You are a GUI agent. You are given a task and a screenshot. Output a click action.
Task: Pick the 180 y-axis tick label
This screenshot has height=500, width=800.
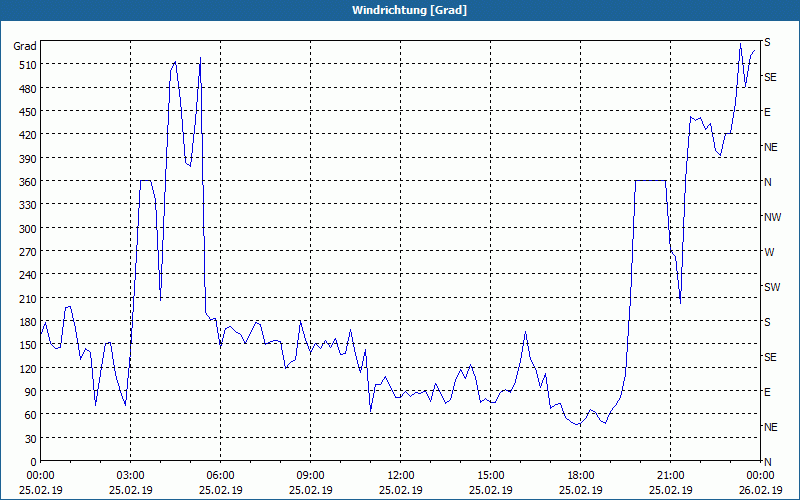click(x=28, y=322)
